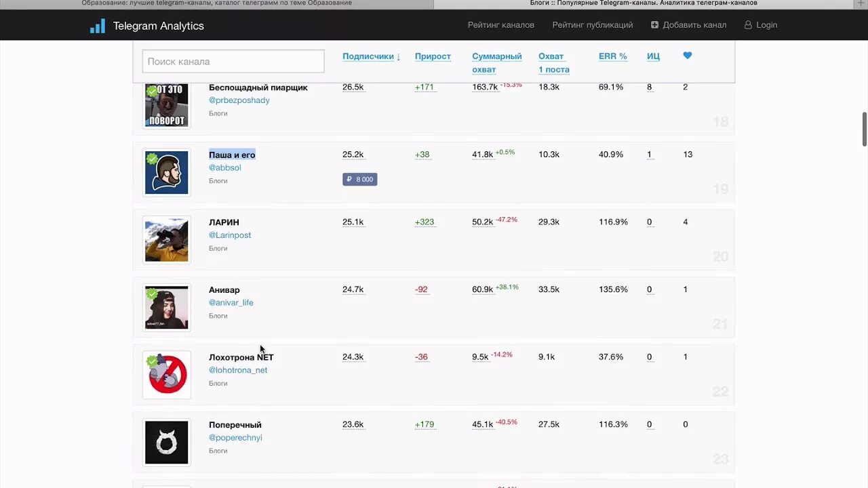Click the 135.6% ERR value
This screenshot has width=868, height=488.
(614, 289)
